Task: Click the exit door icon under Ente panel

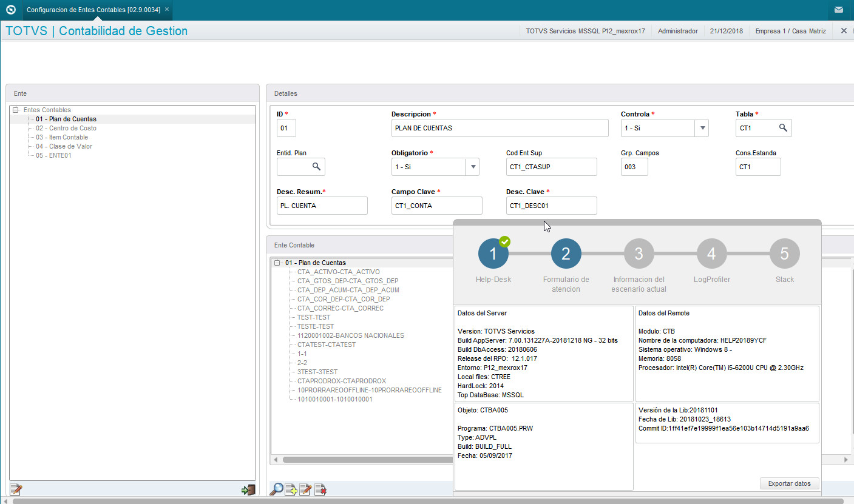Action: point(248,489)
